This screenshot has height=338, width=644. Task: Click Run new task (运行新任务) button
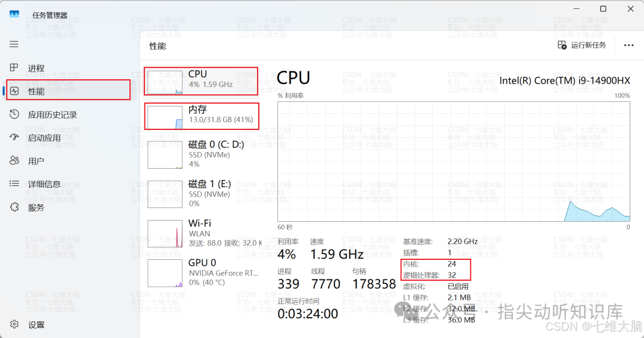[x=581, y=45]
